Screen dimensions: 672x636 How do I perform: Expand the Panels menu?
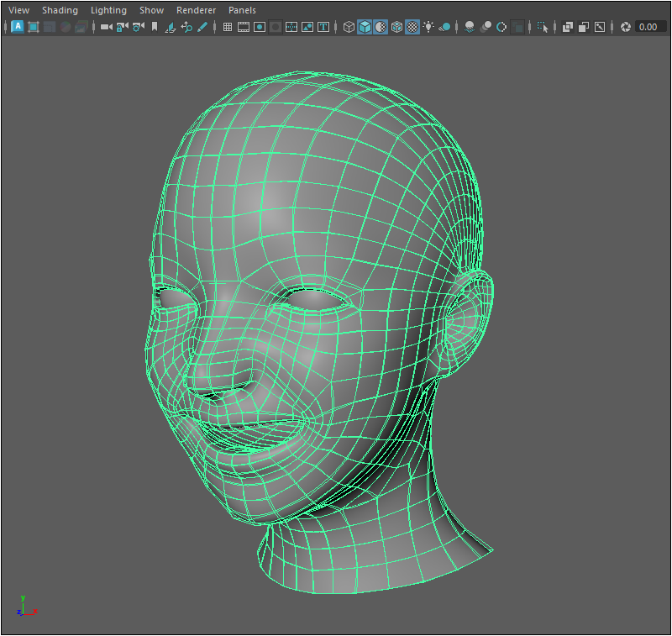[x=242, y=10]
